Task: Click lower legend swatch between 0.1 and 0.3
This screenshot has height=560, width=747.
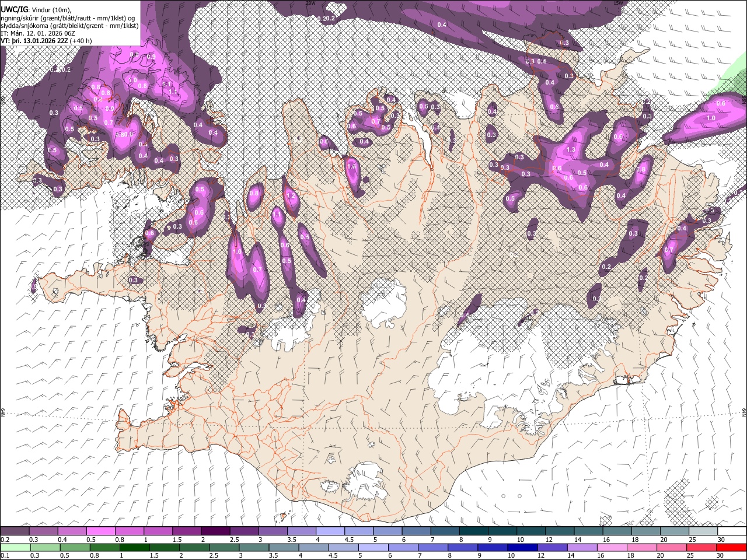Action: (15, 547)
